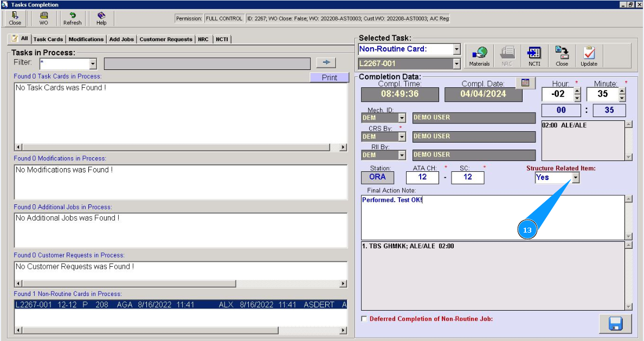Click Close icon in Selected Task panel
Viewport: 644px width, 341px height.
tap(562, 56)
